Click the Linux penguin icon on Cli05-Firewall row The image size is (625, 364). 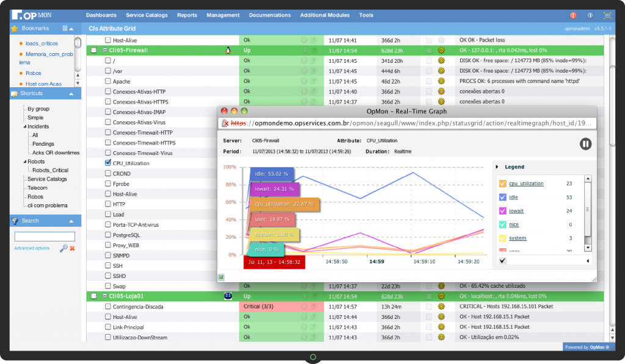228,50
